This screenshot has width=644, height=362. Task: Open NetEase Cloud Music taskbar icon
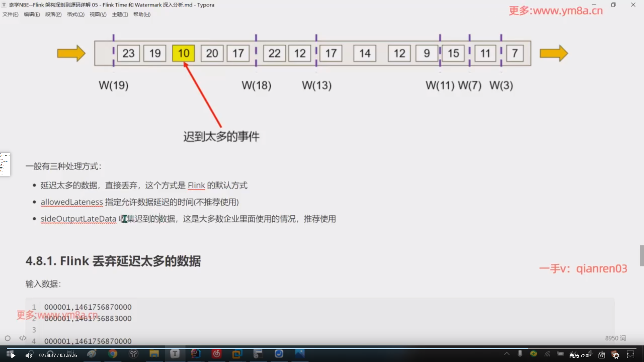click(217, 354)
